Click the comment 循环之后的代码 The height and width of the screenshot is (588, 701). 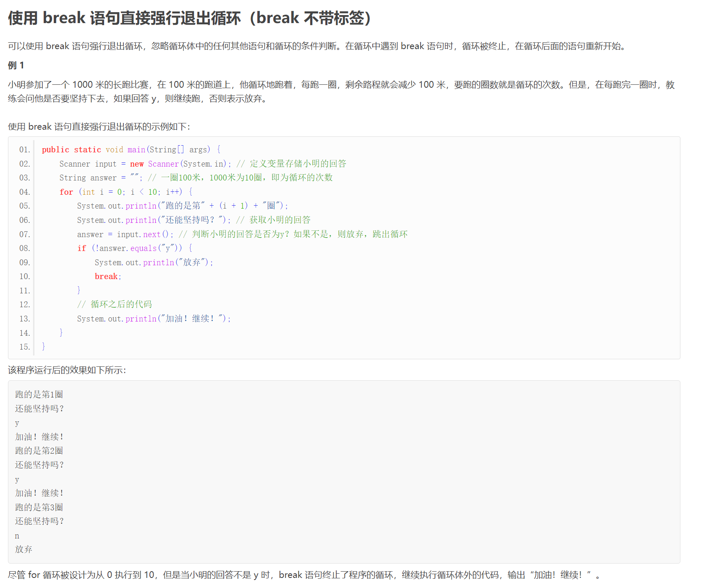pyautogui.click(x=115, y=304)
